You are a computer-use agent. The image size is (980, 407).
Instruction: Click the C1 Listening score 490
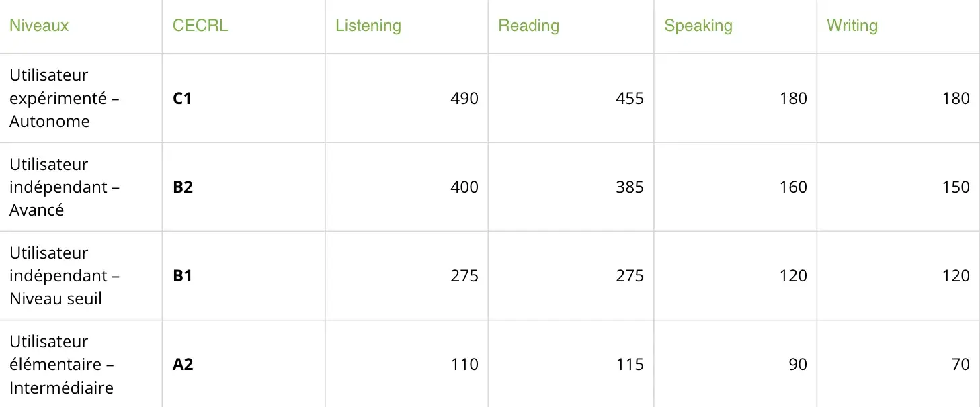(x=464, y=99)
